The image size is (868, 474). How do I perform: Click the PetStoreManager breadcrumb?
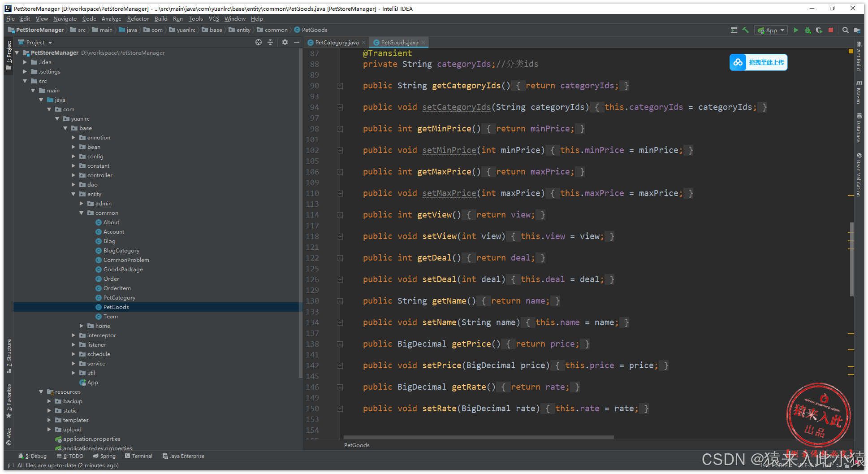[40, 30]
